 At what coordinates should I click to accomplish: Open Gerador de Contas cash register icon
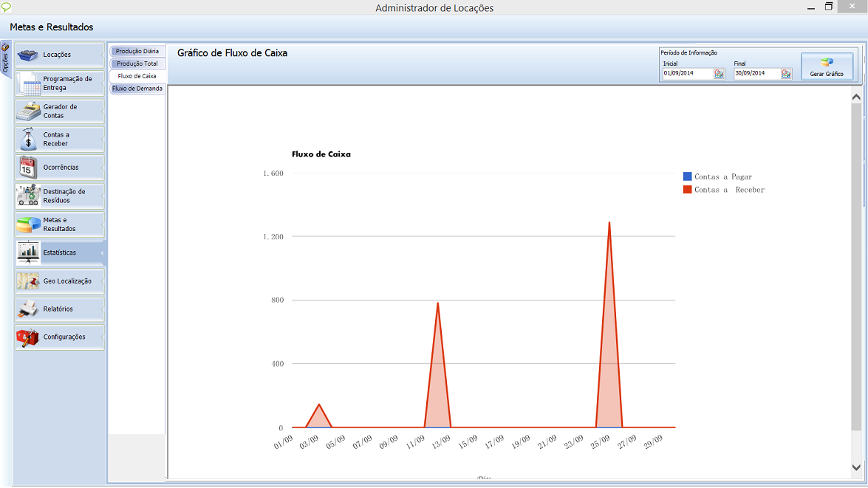click(x=29, y=111)
